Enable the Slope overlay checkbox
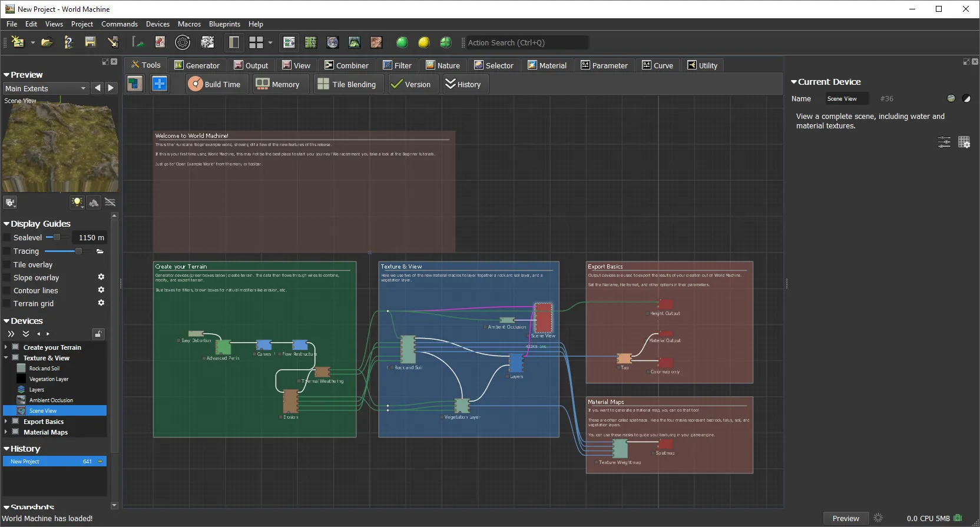Viewport: 980px width, 527px height. [7, 278]
